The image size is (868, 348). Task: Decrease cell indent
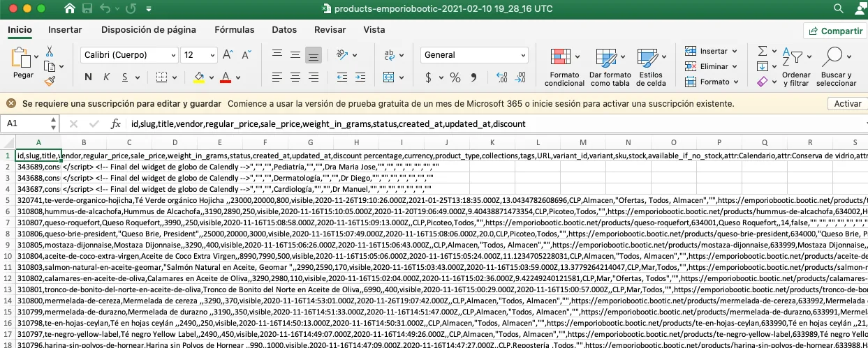coord(341,77)
